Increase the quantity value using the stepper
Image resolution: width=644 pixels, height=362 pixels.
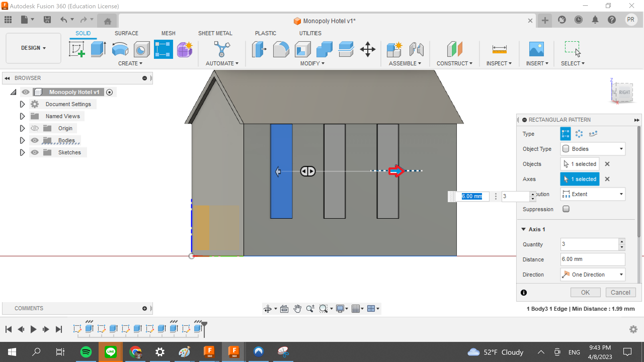(x=622, y=241)
